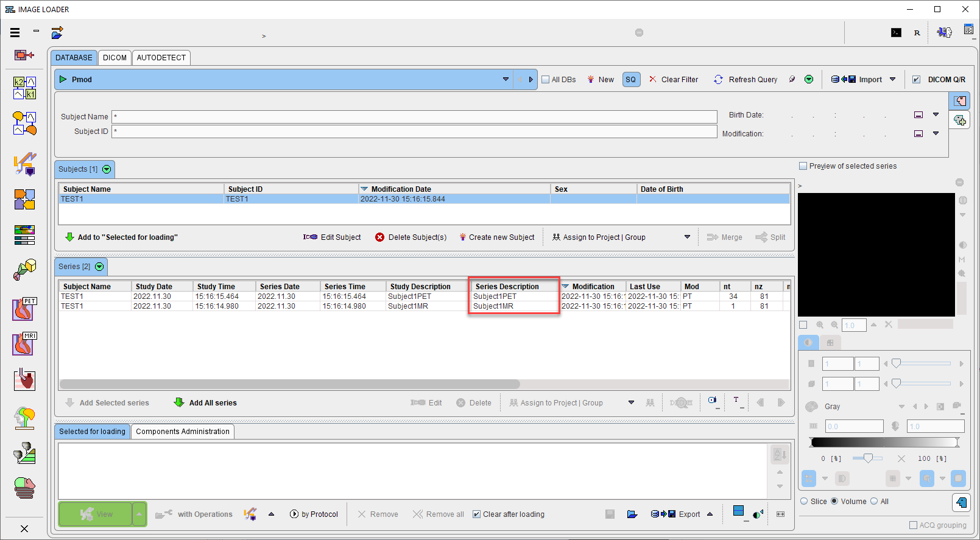Click Edit Subject button

pyautogui.click(x=332, y=237)
